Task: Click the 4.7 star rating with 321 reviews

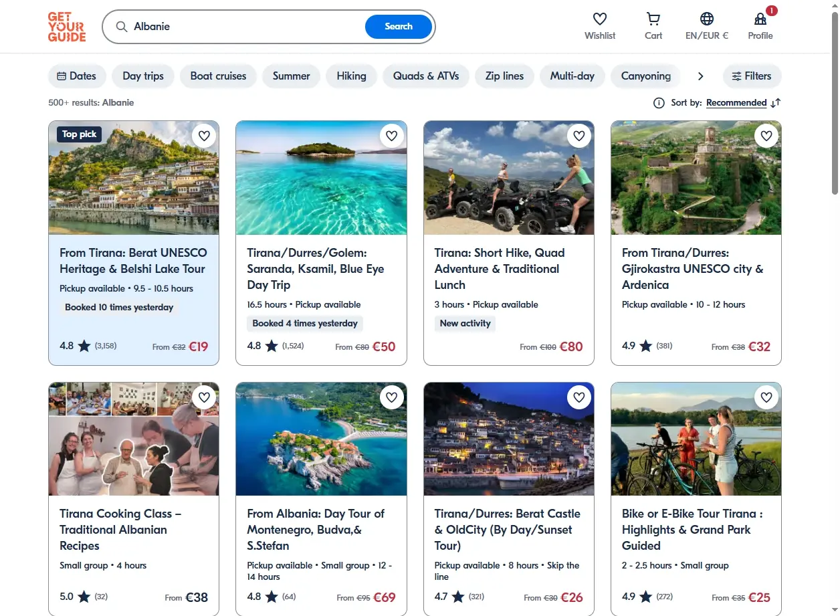Action: [x=459, y=597]
